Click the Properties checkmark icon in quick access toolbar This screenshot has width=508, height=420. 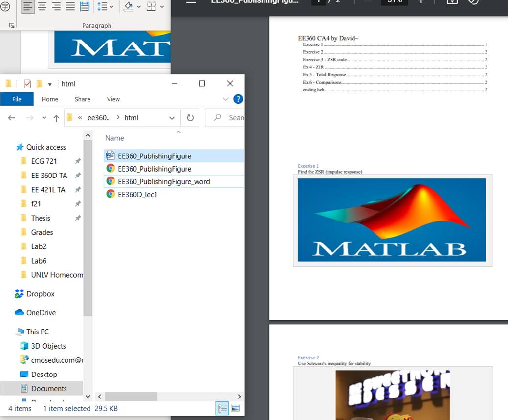tap(27, 84)
